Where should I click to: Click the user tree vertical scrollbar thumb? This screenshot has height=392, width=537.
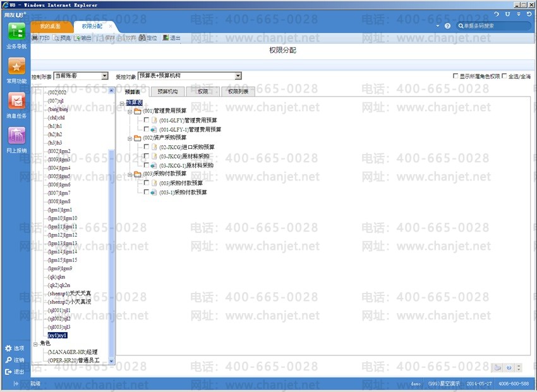point(111,253)
